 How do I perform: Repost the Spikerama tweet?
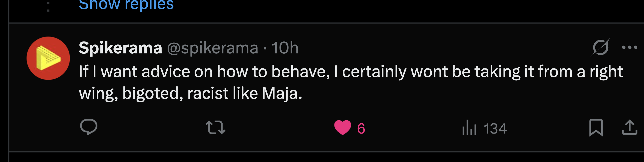(215, 127)
